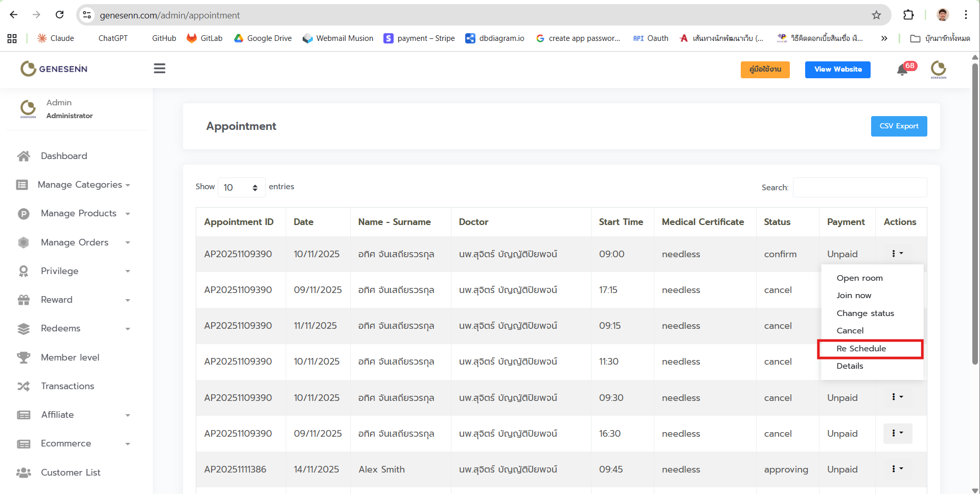
Task: Click the GENESENN logo in header
Action: (x=54, y=69)
